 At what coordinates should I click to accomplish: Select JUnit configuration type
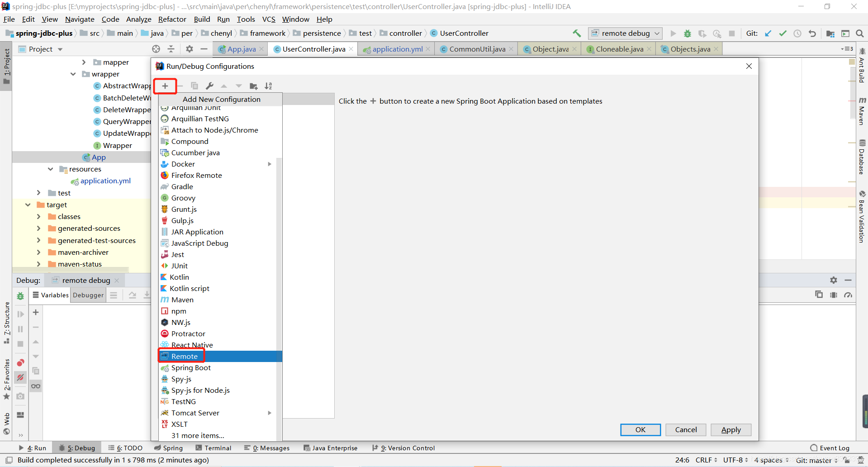[220, 266]
